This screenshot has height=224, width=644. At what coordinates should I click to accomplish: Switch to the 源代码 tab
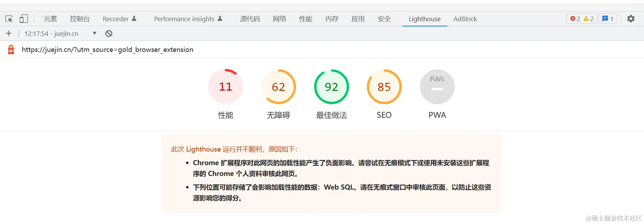(x=250, y=19)
